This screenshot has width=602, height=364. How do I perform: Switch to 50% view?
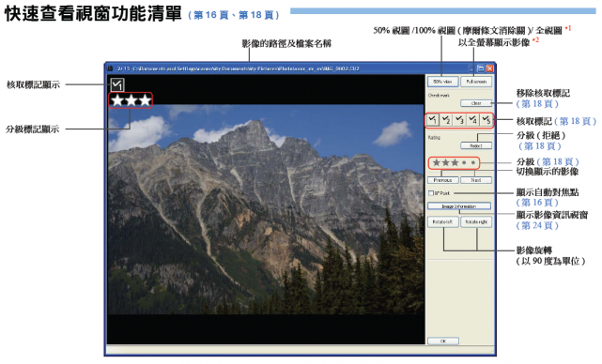pos(442,82)
